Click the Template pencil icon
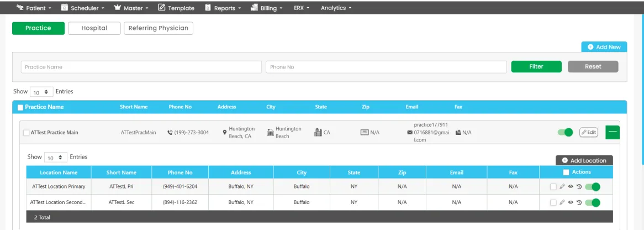This screenshot has width=644, height=230. pos(161,7)
